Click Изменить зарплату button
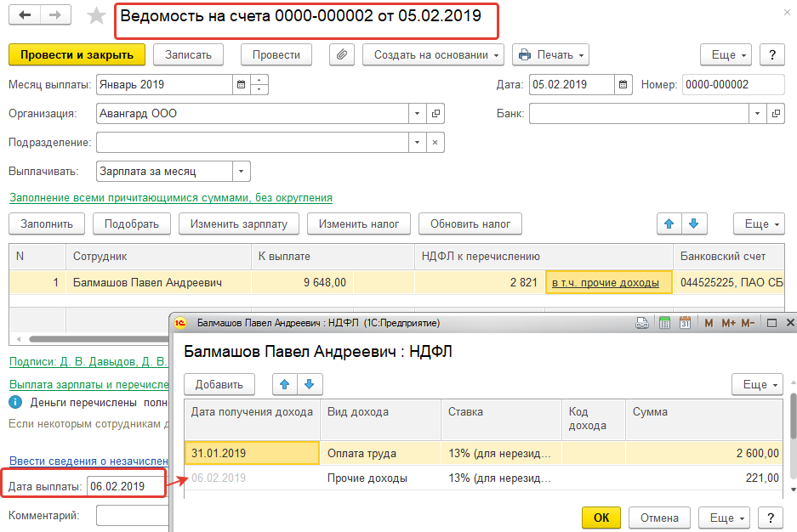This screenshot has height=532, width=797. (239, 224)
